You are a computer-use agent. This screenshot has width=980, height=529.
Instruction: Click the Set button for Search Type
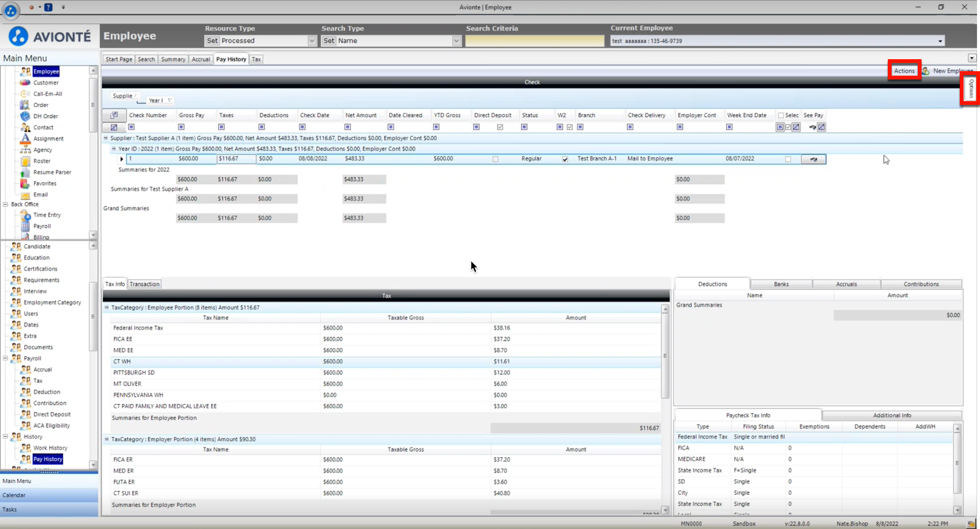tap(329, 41)
